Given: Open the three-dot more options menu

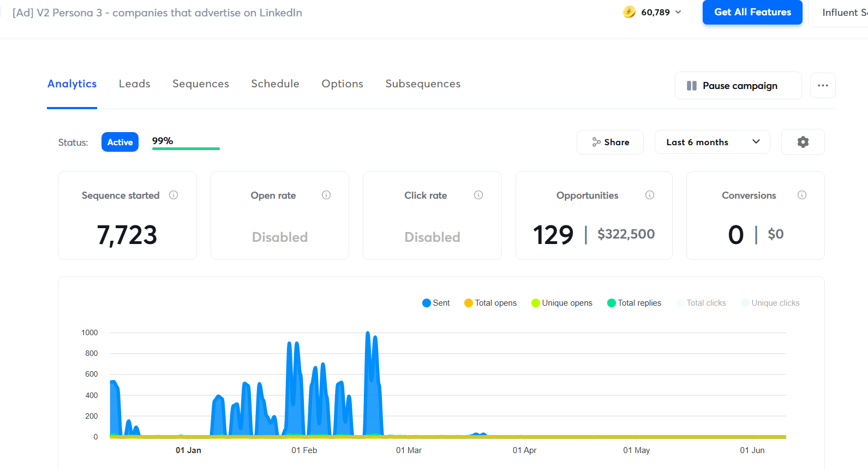Looking at the screenshot, I should tap(823, 86).
